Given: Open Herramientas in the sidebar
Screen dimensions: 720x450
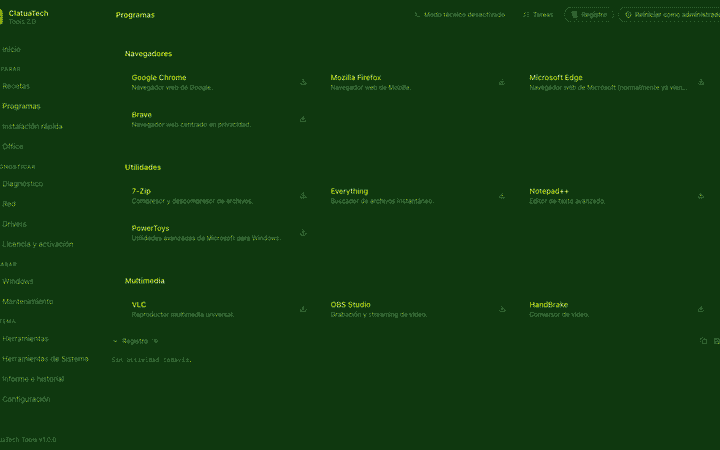Looking at the screenshot, I should (x=25, y=339).
